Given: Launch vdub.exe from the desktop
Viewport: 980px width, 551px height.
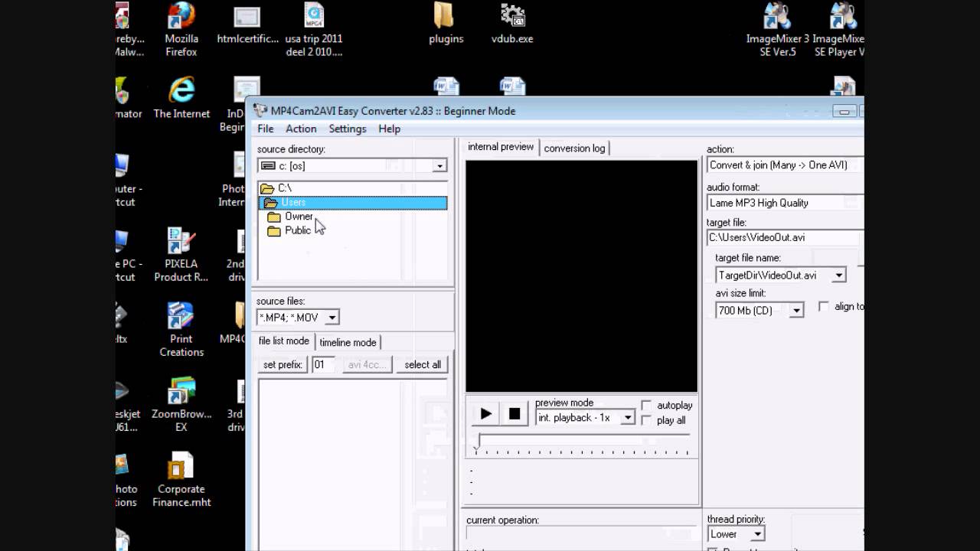Looking at the screenshot, I should 512,24.
